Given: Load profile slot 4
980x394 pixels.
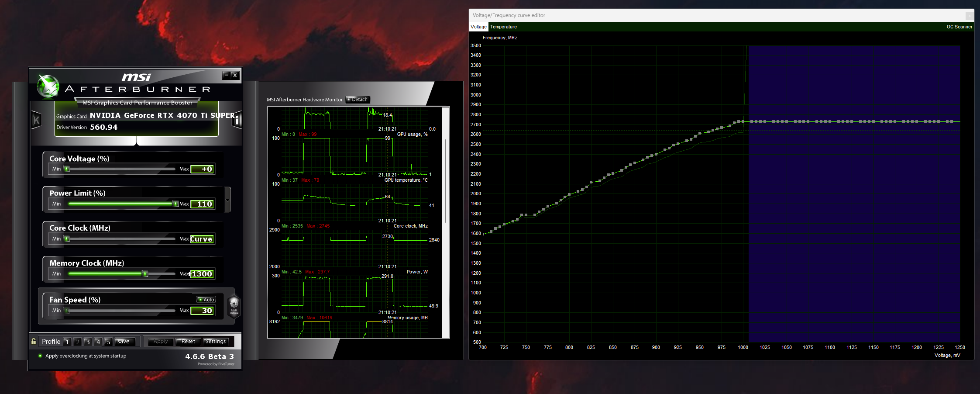Looking at the screenshot, I should tap(98, 342).
